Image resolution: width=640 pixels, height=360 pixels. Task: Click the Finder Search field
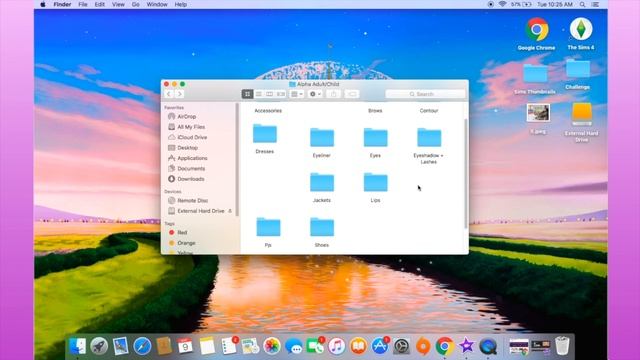[x=425, y=94]
